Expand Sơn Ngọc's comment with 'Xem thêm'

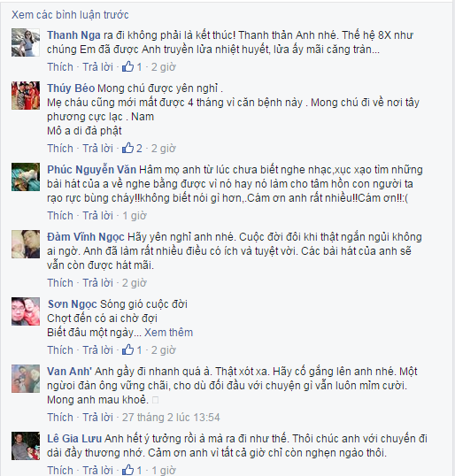[168, 333]
